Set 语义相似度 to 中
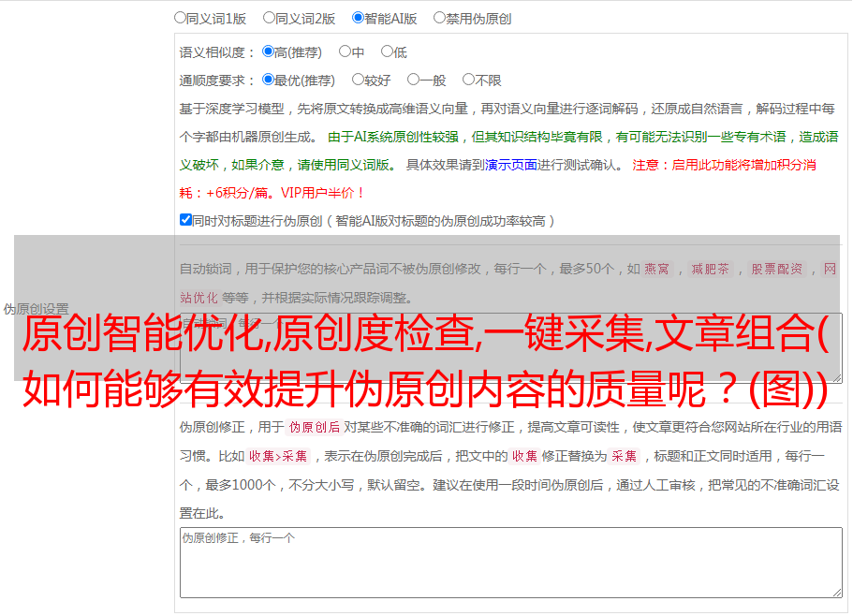Screen dimensions: 853x616 (345, 51)
